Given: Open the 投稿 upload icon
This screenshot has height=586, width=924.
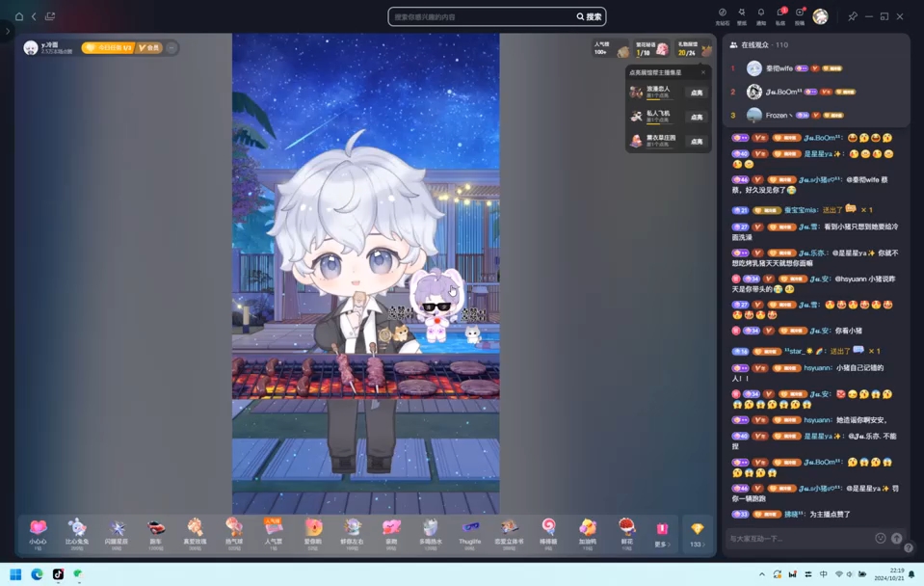Looking at the screenshot, I should click(800, 16).
